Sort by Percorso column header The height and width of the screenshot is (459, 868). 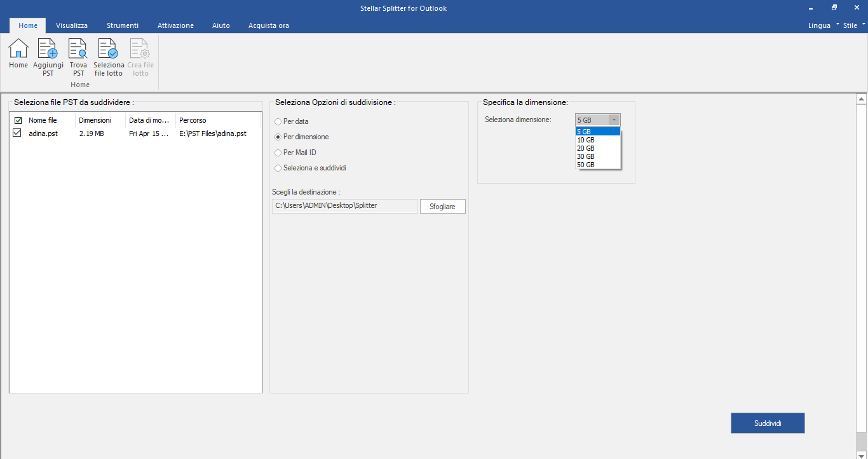218,120
